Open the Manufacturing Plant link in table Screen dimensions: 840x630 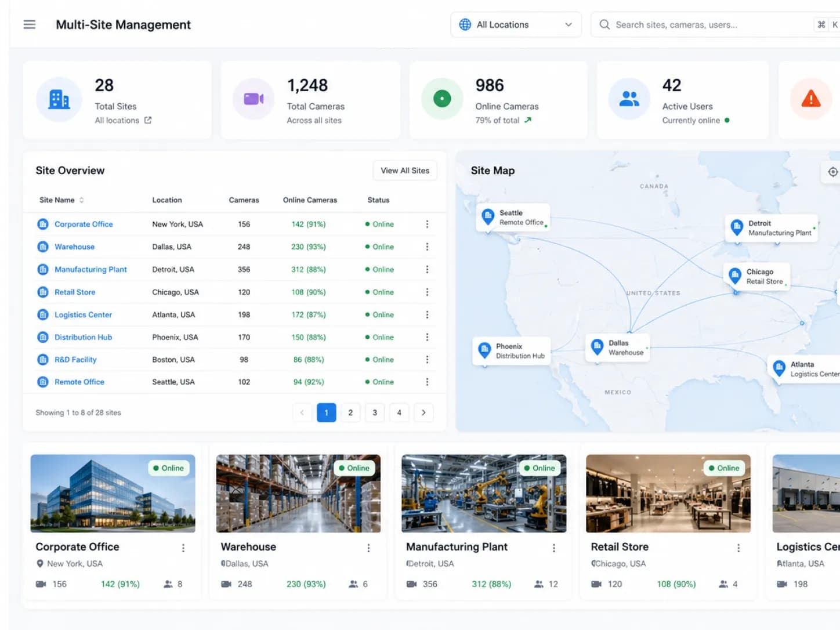(90, 269)
